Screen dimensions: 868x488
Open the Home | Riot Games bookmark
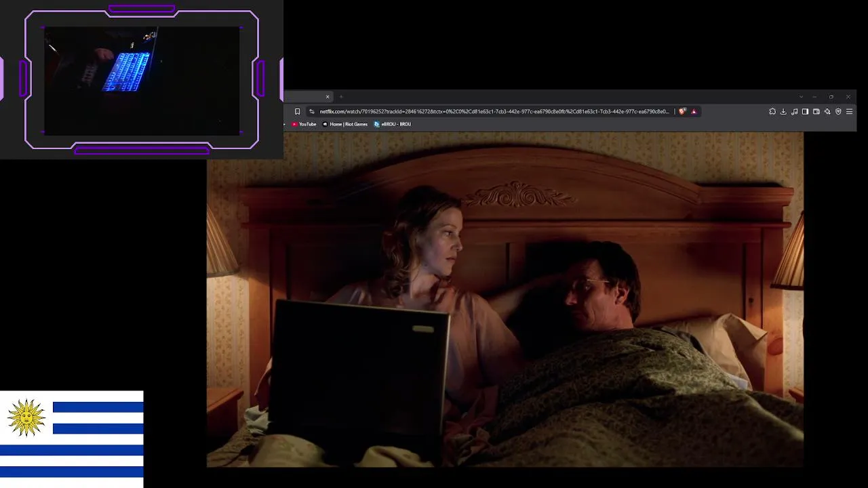(345, 124)
